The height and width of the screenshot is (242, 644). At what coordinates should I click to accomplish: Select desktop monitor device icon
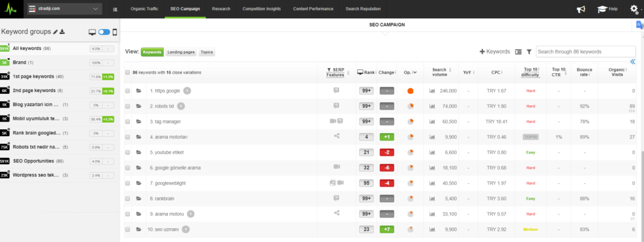coord(92,32)
